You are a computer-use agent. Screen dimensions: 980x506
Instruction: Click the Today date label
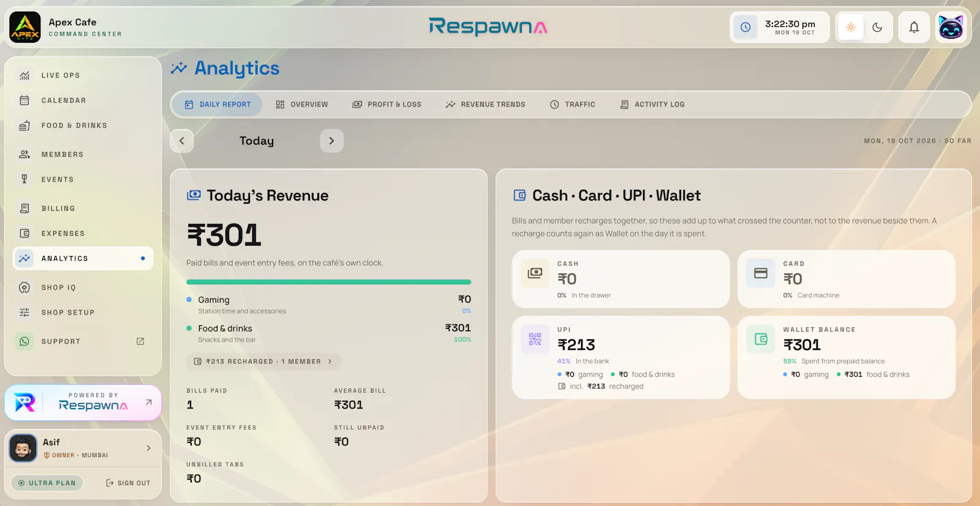coord(257,141)
